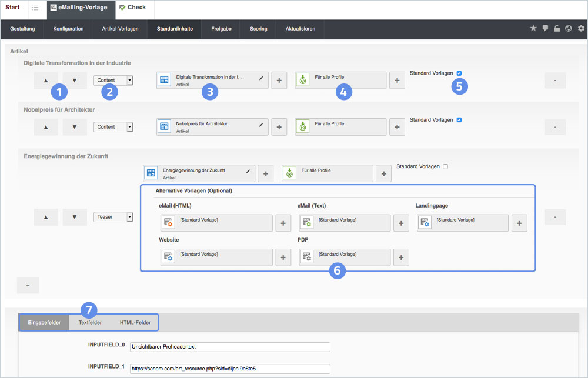Expand Content dropdown in Nobelpreis row
The width and height of the screenshot is (588, 378).
point(113,127)
